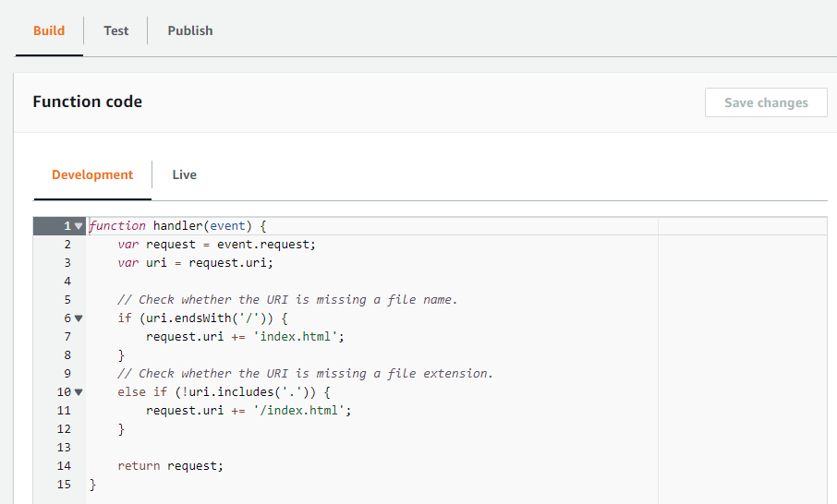Click the closing brace on line 15

pos(93,485)
